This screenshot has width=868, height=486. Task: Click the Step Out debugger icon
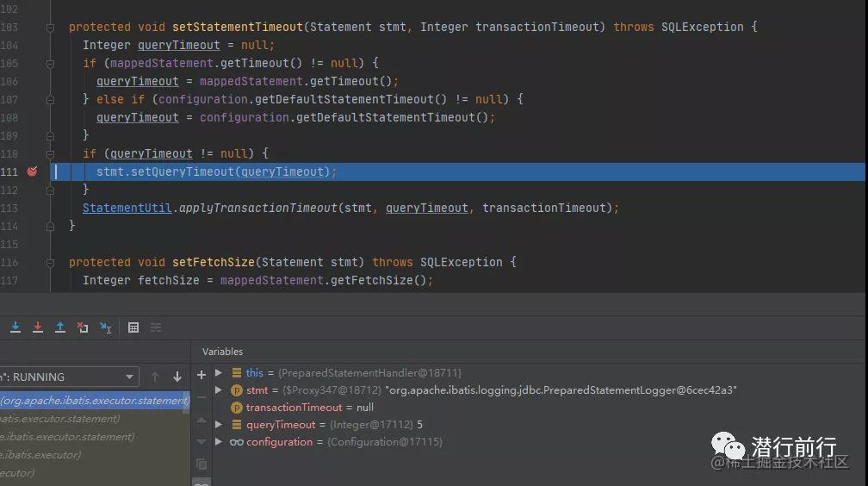pyautogui.click(x=60, y=327)
